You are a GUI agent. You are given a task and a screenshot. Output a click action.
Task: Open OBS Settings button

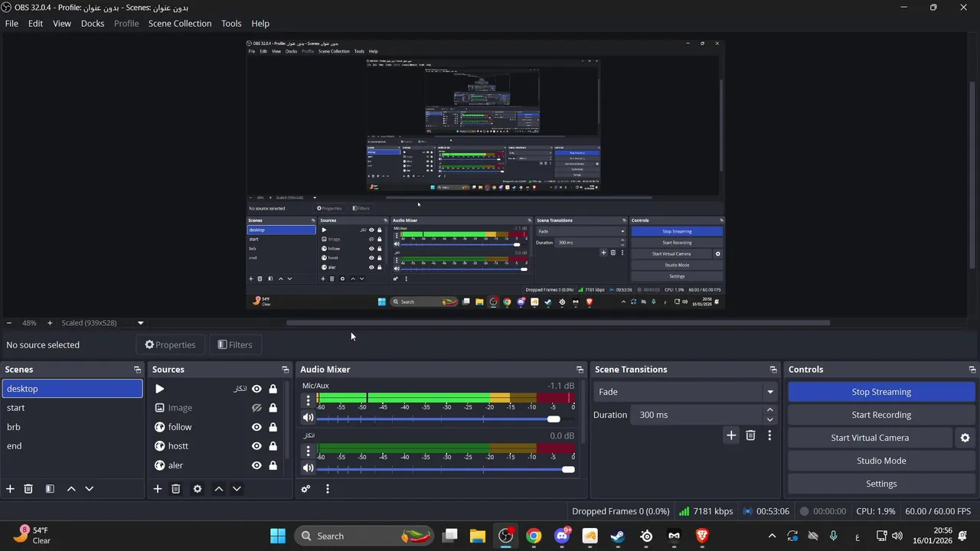pos(881,484)
